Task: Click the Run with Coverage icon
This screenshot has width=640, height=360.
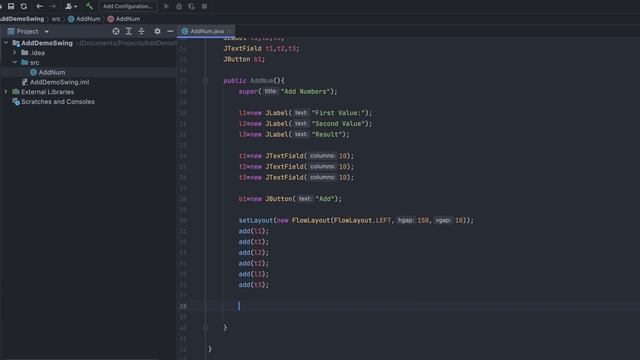Action: (191, 6)
